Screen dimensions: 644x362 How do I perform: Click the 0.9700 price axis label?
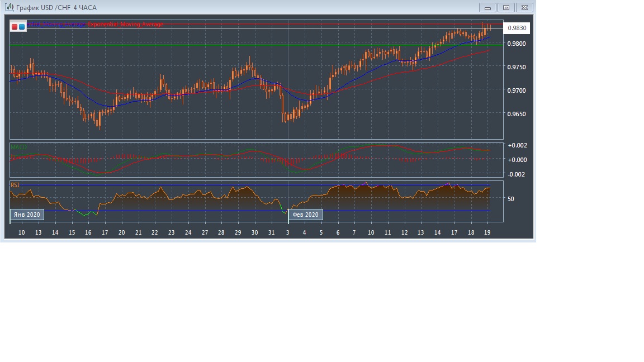[517, 90]
